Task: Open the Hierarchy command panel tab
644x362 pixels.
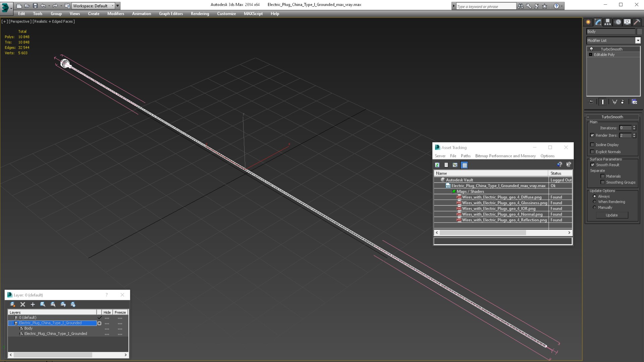Action: click(607, 22)
